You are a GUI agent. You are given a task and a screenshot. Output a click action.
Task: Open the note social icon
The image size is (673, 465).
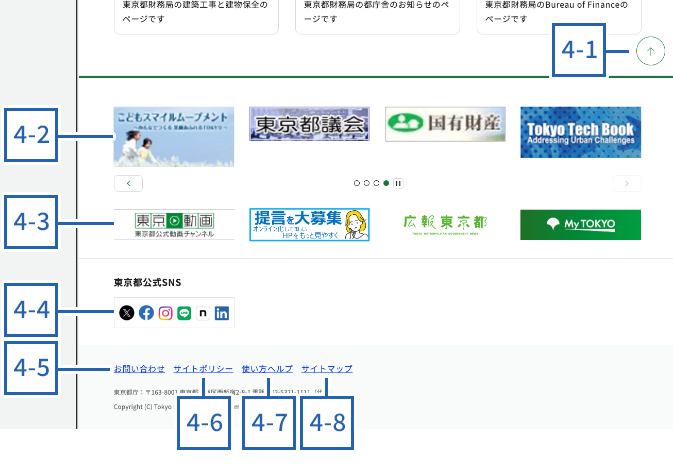[x=203, y=313]
